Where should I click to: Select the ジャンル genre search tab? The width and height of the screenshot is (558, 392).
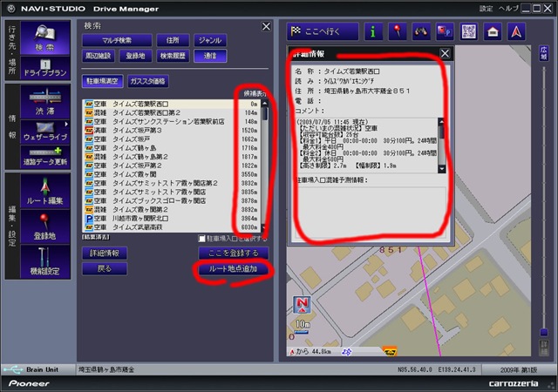[x=209, y=40]
